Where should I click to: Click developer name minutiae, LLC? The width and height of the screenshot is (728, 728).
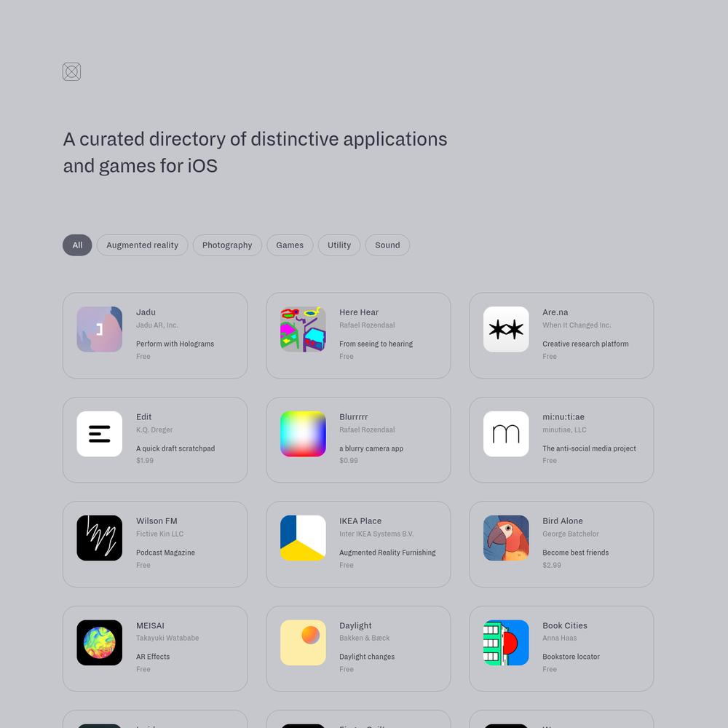pos(564,430)
